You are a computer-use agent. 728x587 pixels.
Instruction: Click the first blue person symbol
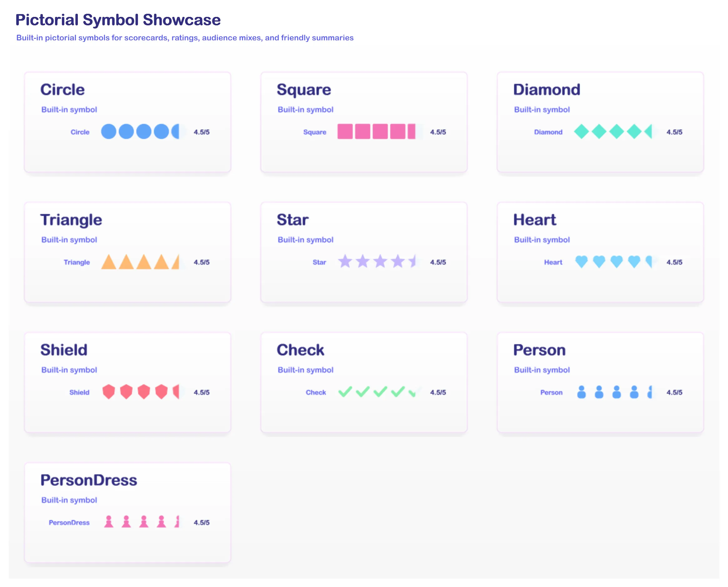point(581,392)
